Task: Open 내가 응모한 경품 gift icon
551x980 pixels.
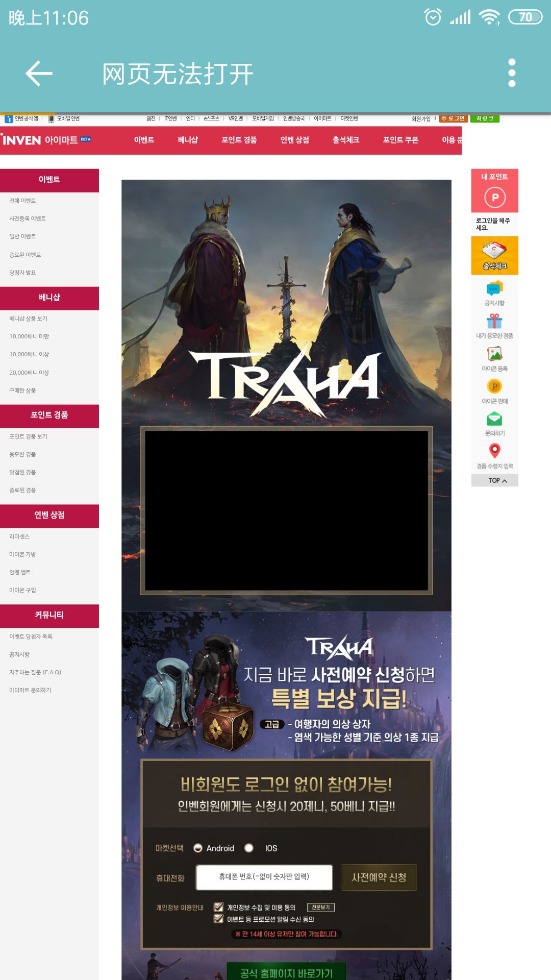Action: coord(494,321)
